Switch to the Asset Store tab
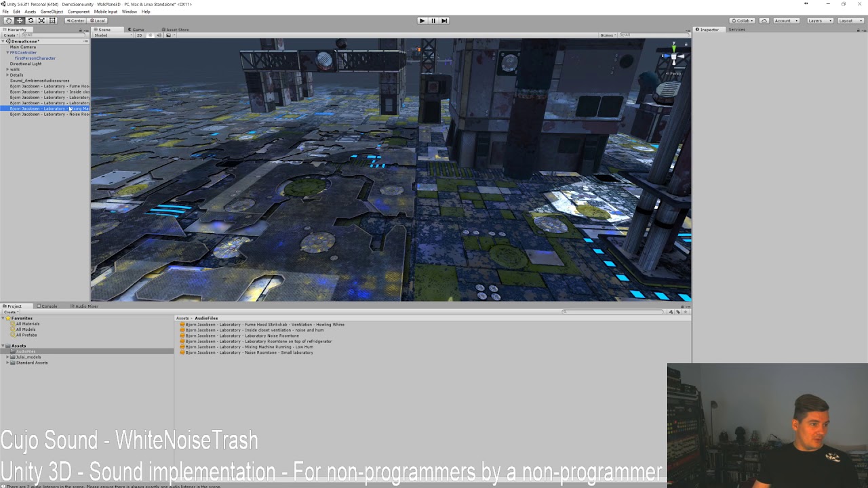The width and height of the screenshot is (868, 488). click(x=175, y=30)
